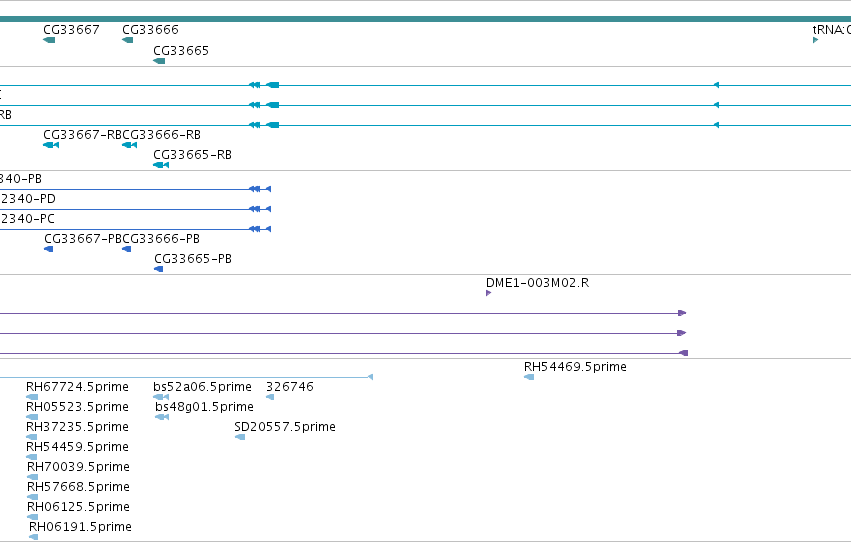The height and width of the screenshot is (542, 851).
Task: Click the RH37235.5prime label
Action: (78, 428)
